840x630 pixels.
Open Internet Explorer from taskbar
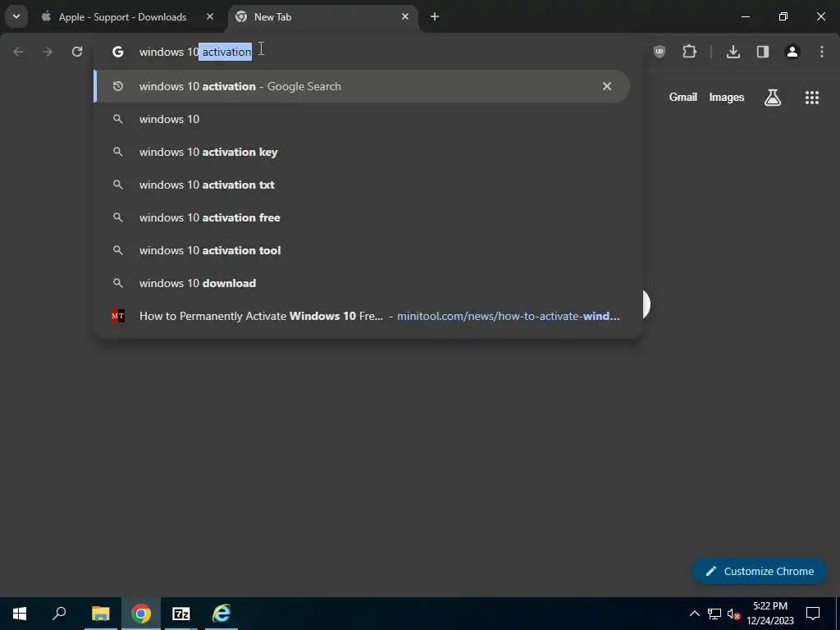(221, 614)
